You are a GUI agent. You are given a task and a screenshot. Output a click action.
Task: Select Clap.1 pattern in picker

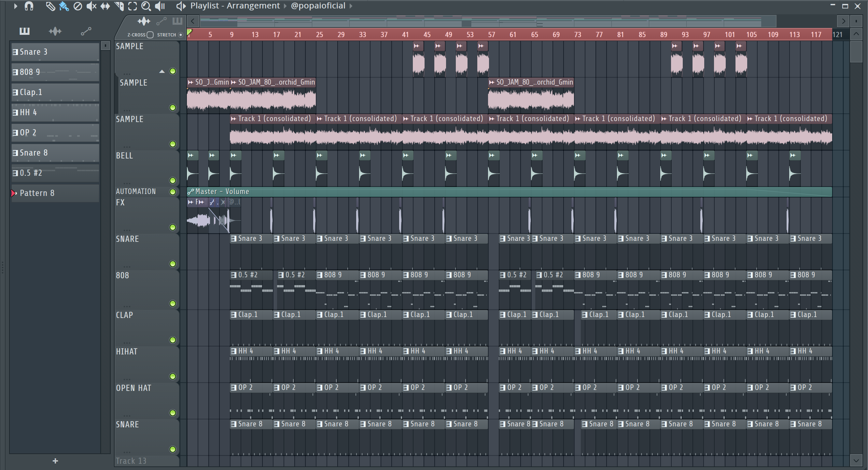click(55, 92)
